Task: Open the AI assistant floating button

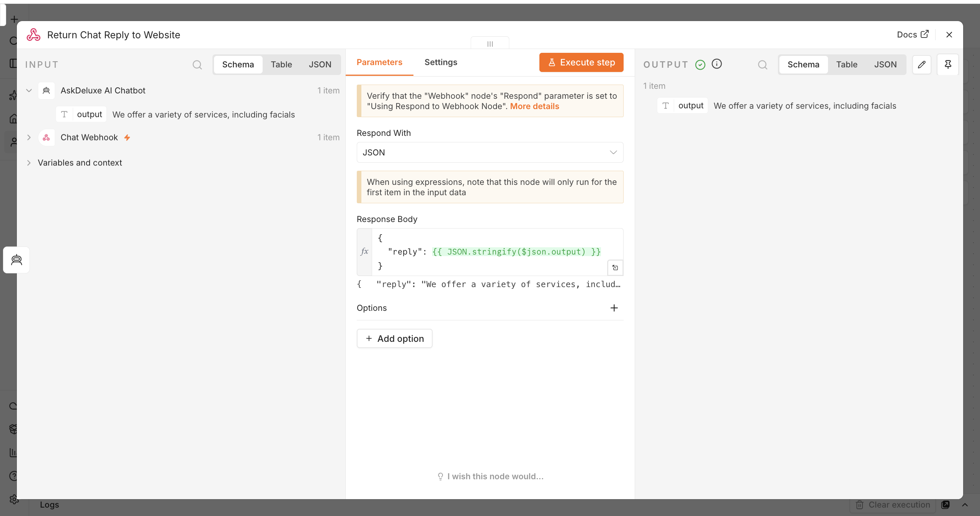Action: [16, 260]
